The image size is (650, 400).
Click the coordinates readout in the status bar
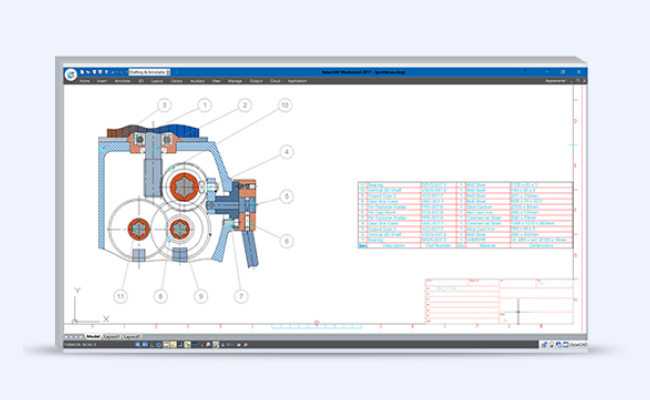click(79, 343)
